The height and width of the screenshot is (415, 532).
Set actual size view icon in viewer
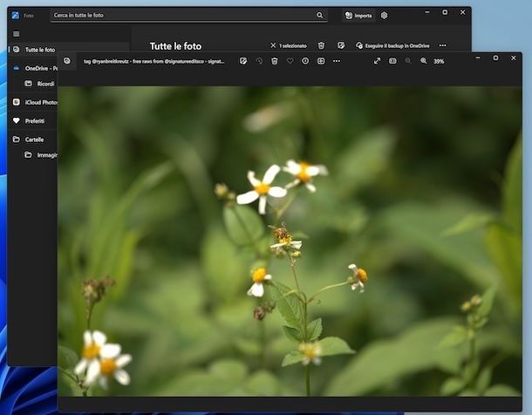pos(392,61)
